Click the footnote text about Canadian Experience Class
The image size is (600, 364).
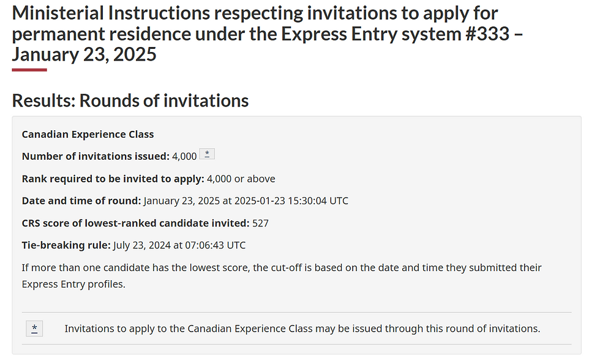tap(302, 329)
